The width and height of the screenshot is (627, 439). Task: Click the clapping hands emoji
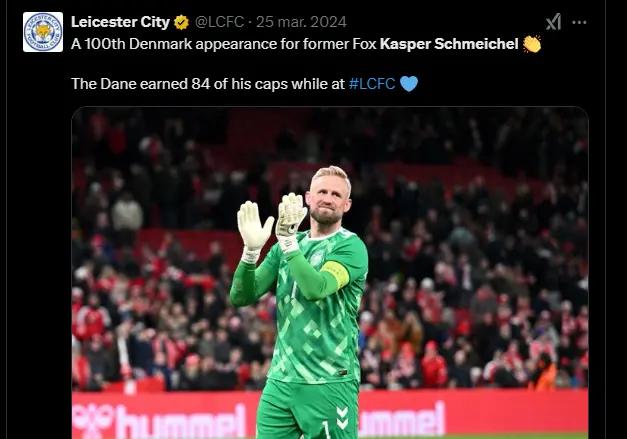(532, 44)
